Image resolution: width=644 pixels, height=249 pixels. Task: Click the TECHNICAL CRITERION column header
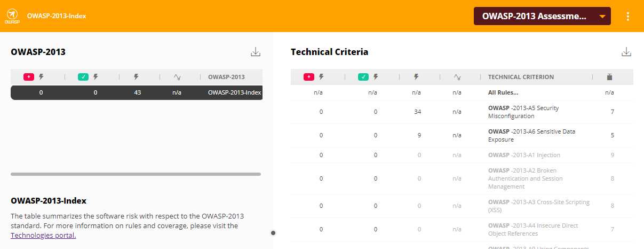pos(521,77)
